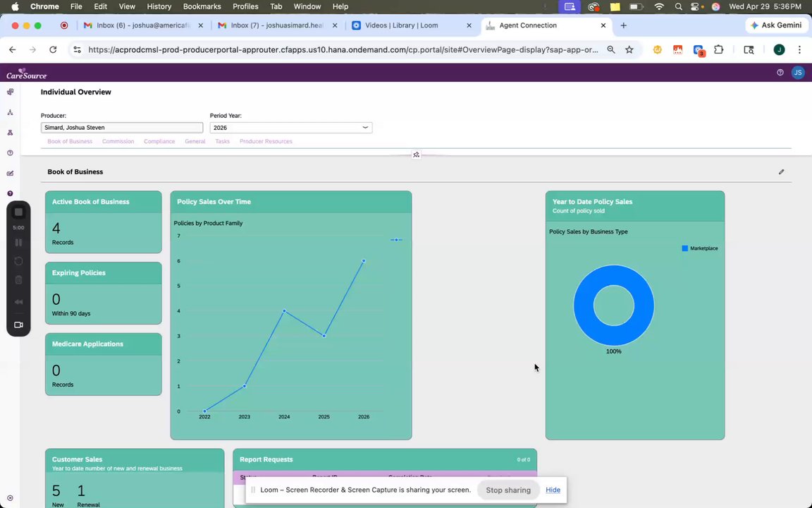
Task: Expand the Period Year dropdown
Action: (x=365, y=128)
